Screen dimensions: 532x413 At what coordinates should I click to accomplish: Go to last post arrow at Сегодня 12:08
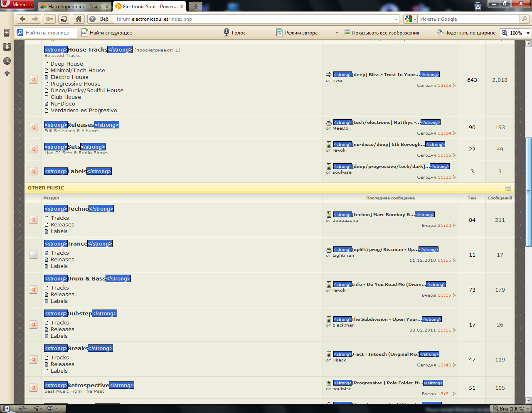pyautogui.click(x=454, y=86)
